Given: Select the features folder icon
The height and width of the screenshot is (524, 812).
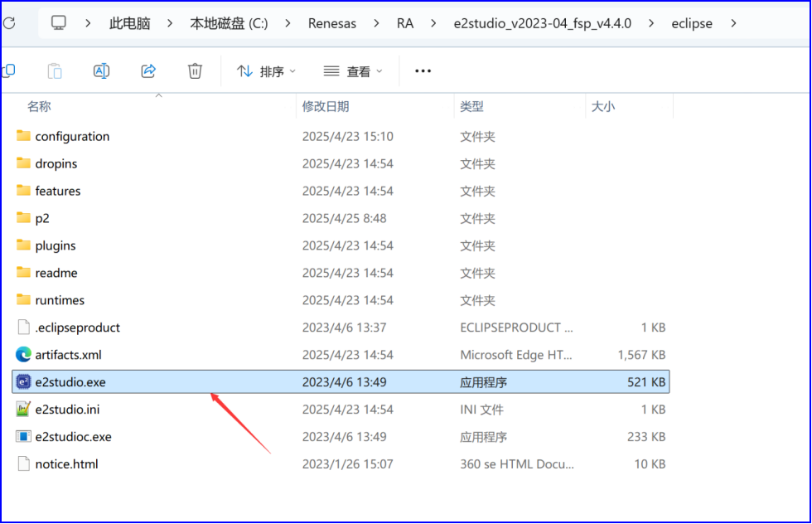Looking at the screenshot, I should click(23, 191).
